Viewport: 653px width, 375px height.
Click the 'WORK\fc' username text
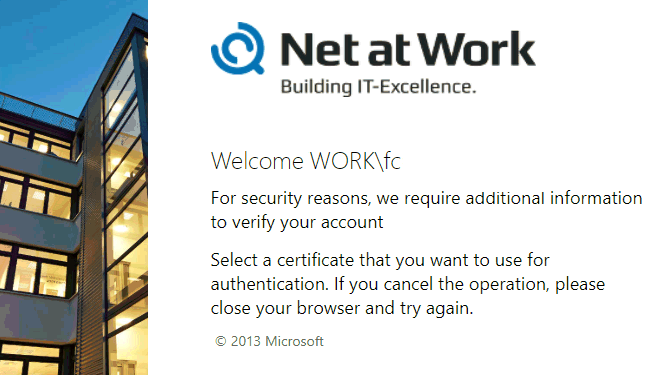355,161
